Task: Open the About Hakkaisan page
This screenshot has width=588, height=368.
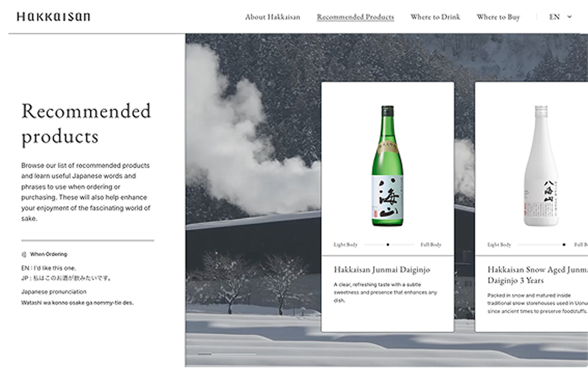Action: 273,17
